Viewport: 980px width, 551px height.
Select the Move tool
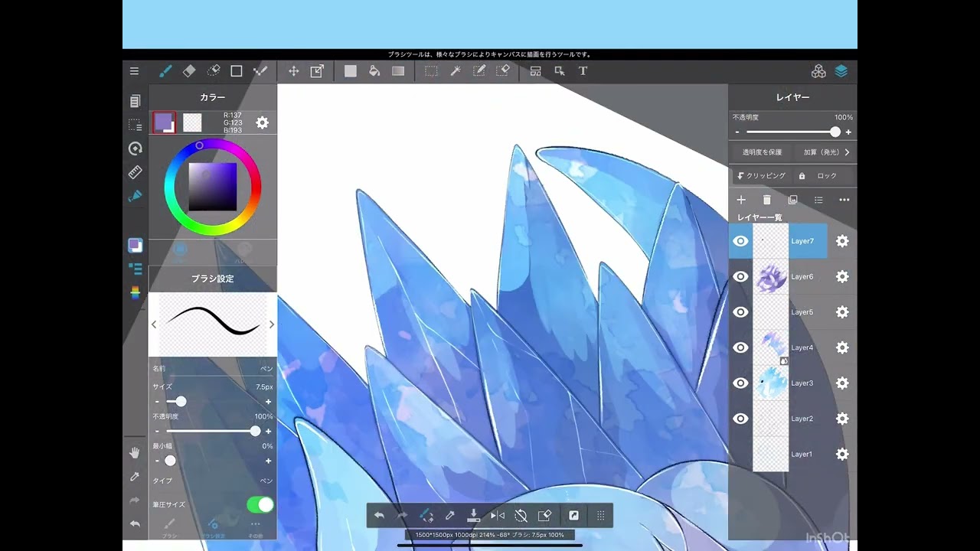pos(293,71)
